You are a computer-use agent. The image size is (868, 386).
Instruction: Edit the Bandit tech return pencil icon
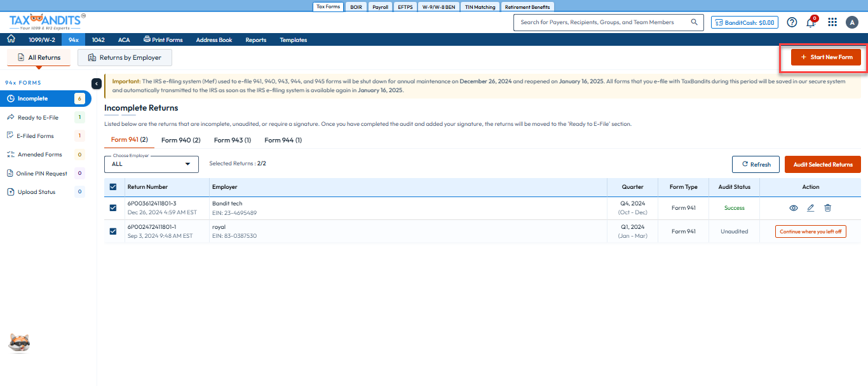[x=810, y=208]
